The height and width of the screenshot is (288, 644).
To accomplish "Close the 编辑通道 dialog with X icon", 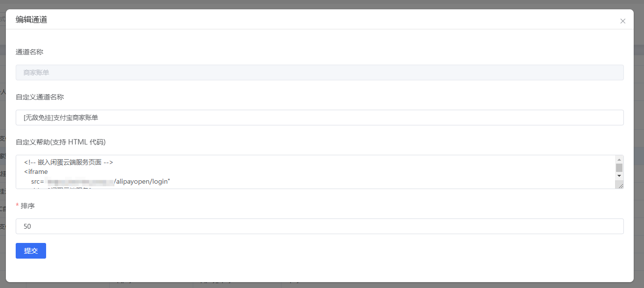I will tap(623, 21).
